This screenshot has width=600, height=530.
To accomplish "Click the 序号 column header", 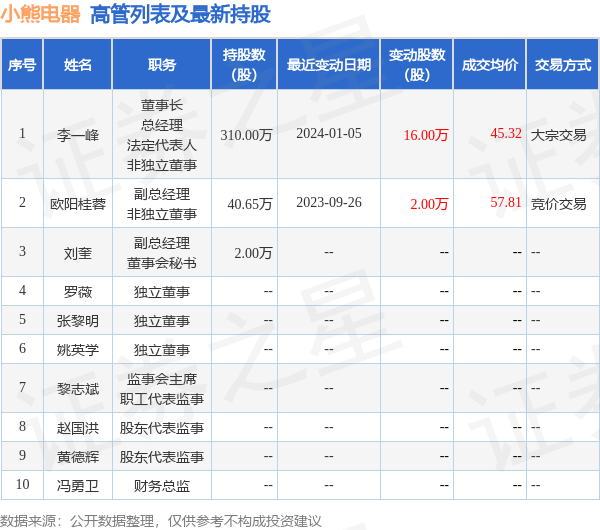I will (x=22, y=65).
